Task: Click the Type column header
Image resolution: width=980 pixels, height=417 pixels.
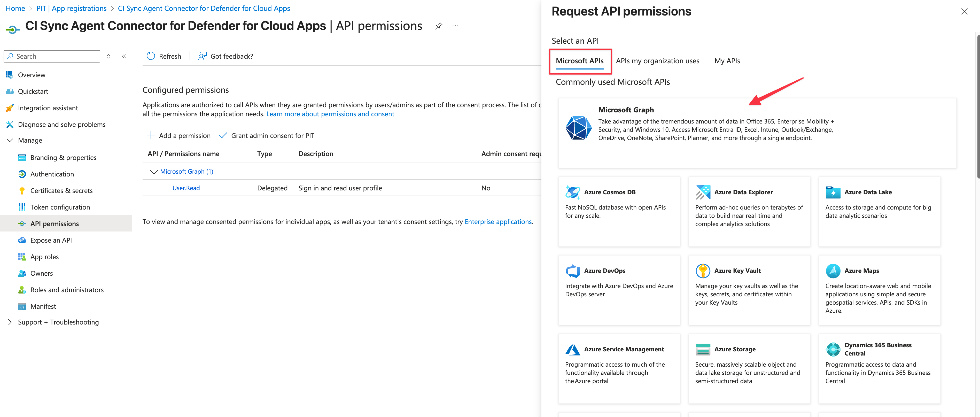Action: [x=265, y=154]
